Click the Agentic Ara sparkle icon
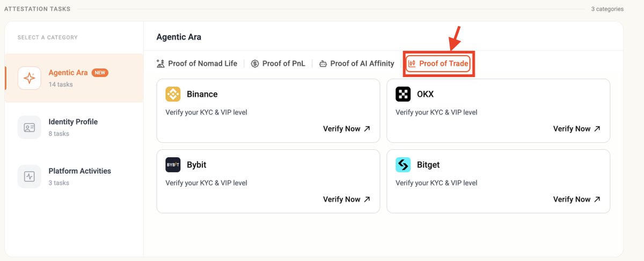Image resolution: width=644 pixels, height=261 pixels. (29, 78)
